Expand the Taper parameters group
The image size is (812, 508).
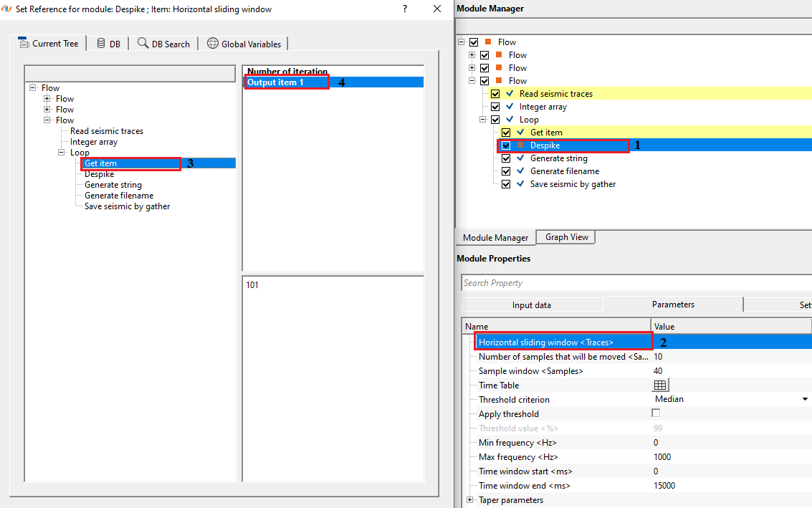pos(470,500)
